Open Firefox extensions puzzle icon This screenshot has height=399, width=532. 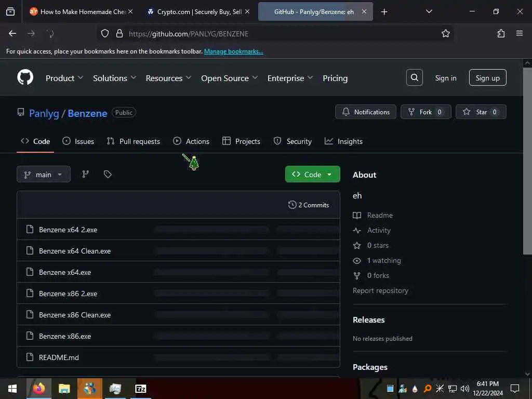pyautogui.click(x=501, y=33)
